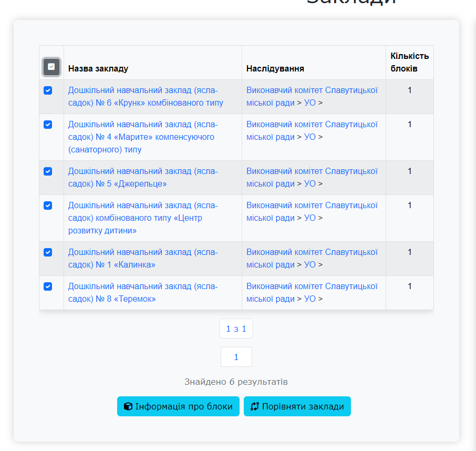The height and width of the screenshot is (451, 476).
Task: Click the УО link in «Джерельце» row
Action: pyautogui.click(x=310, y=184)
